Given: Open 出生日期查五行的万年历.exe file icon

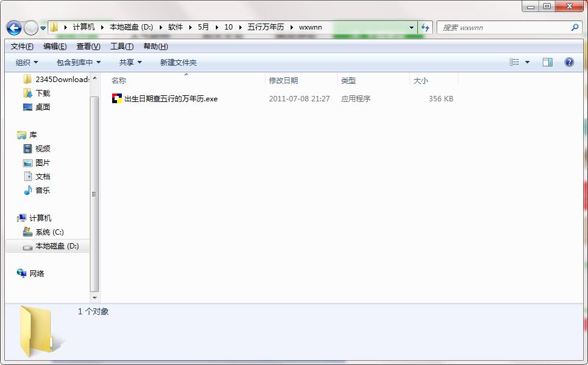Looking at the screenshot, I should pyautogui.click(x=117, y=98).
